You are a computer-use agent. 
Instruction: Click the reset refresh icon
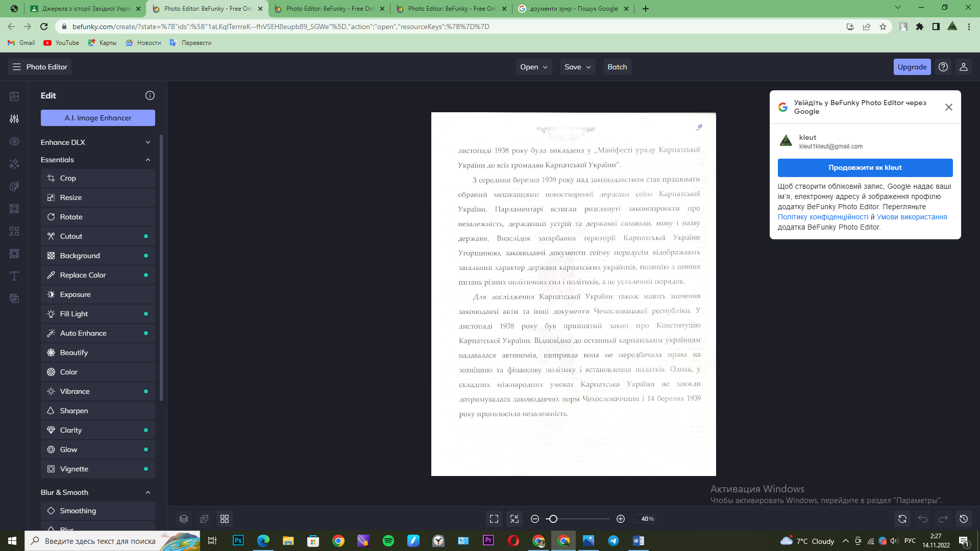pos(902,519)
